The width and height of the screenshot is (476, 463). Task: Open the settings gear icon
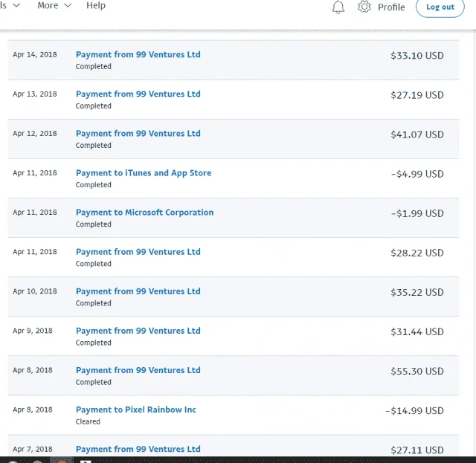coord(364,7)
